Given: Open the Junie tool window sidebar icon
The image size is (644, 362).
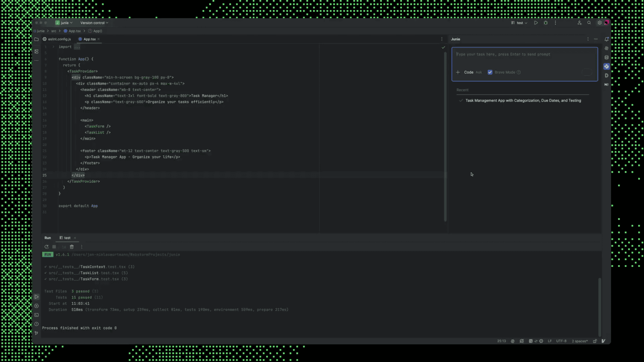Looking at the screenshot, I should click(x=606, y=66).
